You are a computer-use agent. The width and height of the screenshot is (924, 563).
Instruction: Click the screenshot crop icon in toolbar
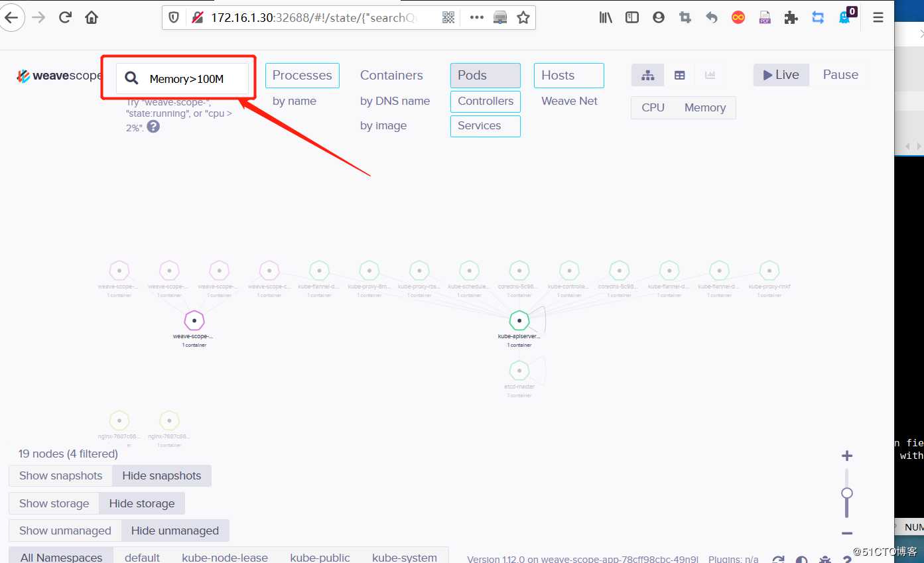coord(685,18)
